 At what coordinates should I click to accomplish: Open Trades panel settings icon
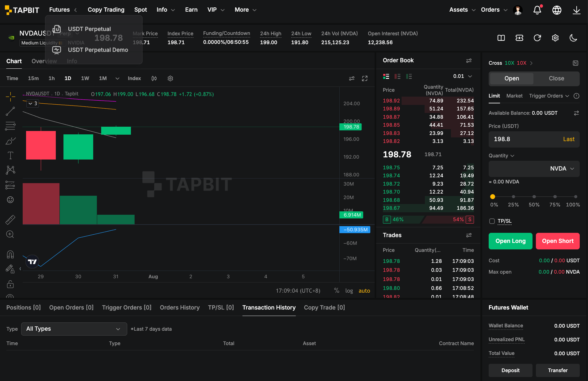click(x=469, y=235)
